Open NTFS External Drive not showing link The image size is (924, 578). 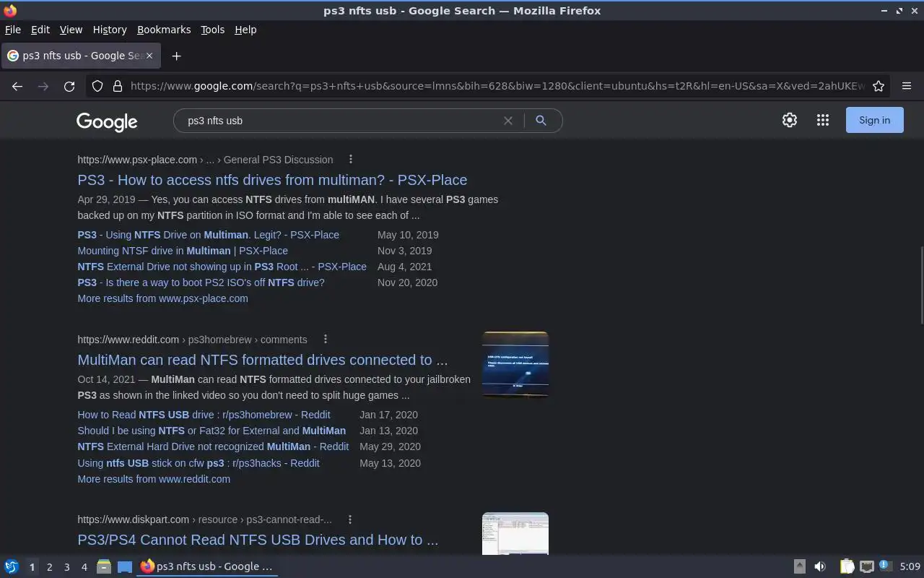tap(222, 267)
